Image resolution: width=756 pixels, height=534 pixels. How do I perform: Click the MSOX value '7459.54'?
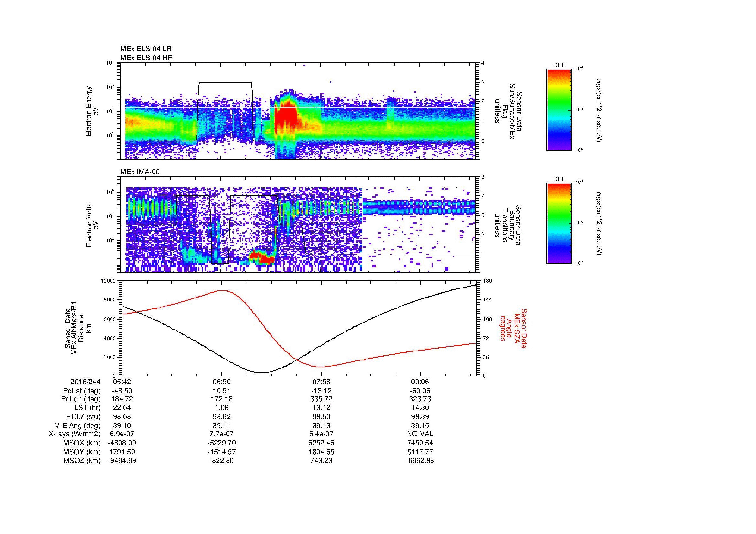click(420, 443)
